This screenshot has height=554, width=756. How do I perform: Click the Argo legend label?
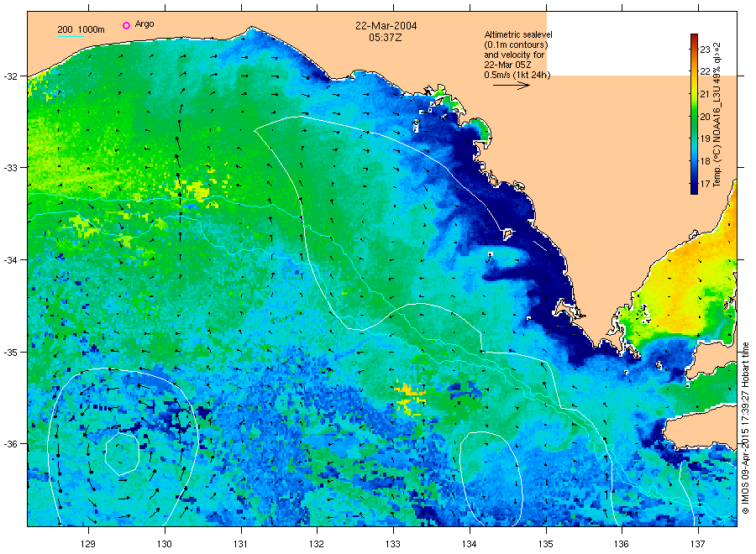point(144,24)
